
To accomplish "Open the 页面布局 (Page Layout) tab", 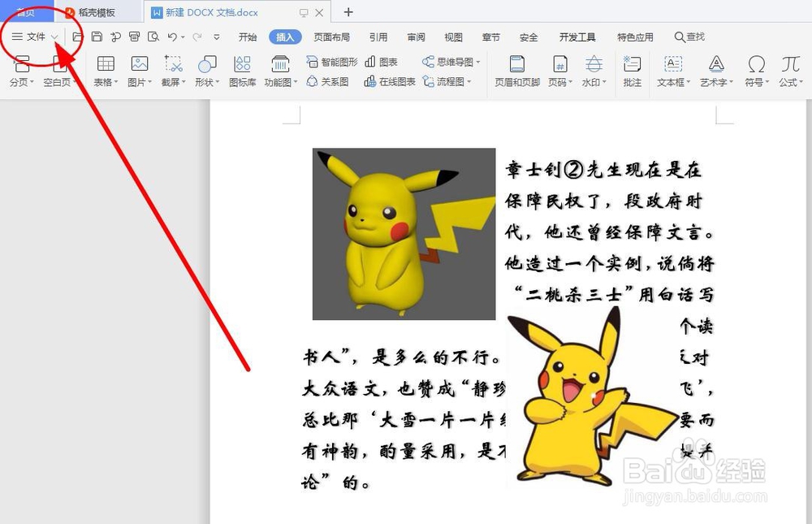I will (333, 37).
